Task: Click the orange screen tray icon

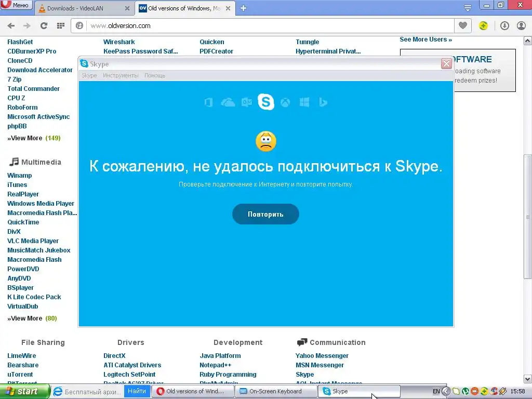Action: (x=475, y=392)
